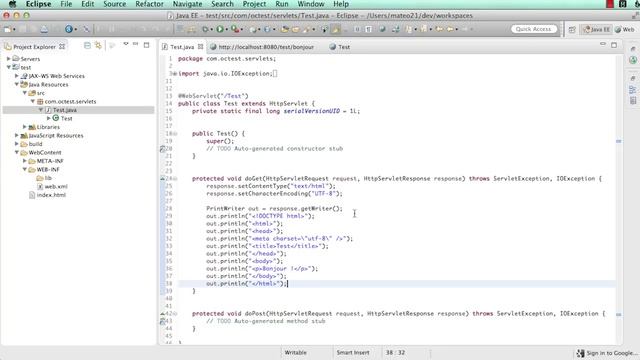This screenshot has width=640, height=360.
Task: Open the Run button dropdown arrow
Action: [227, 29]
